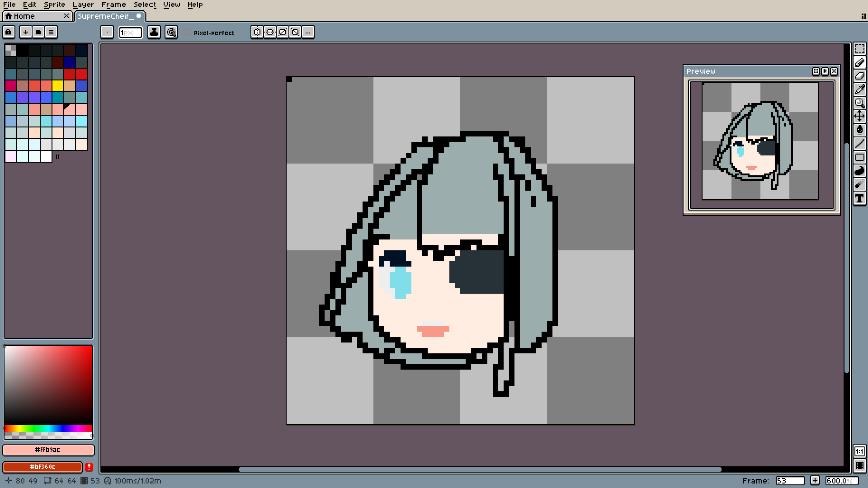Open the Sprite menu
This screenshot has height=488, width=868.
click(x=54, y=5)
